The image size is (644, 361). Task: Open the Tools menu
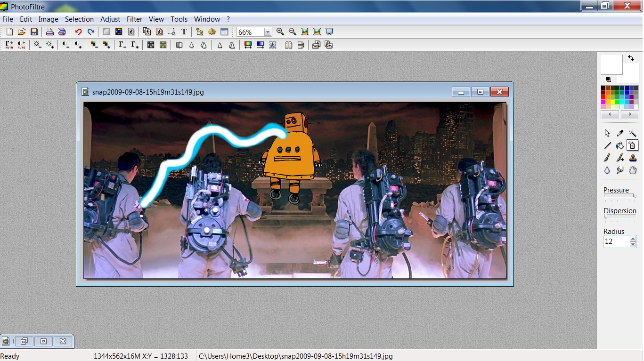pos(179,19)
